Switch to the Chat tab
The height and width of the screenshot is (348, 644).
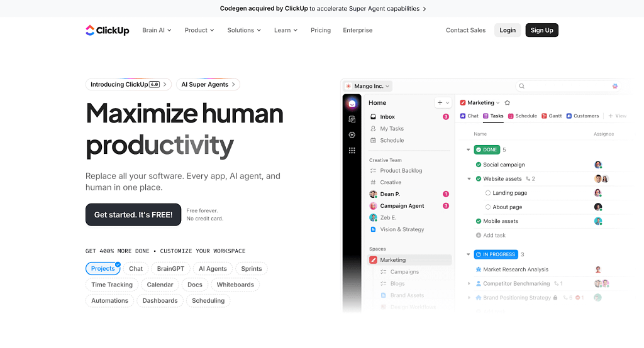tap(469, 116)
